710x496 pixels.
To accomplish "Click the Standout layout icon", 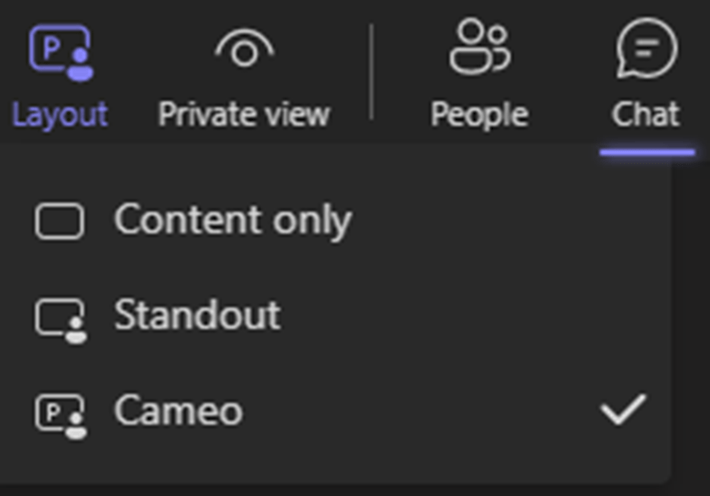I will coord(61,318).
